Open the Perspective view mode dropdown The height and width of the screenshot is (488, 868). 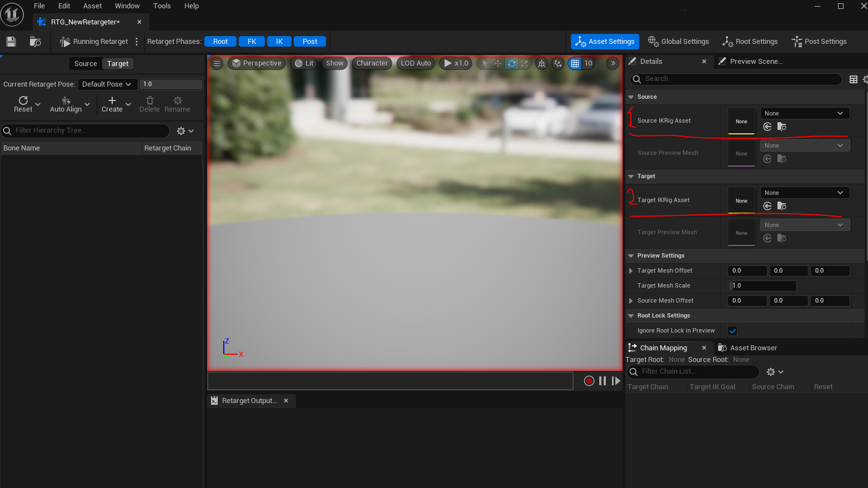click(x=257, y=63)
